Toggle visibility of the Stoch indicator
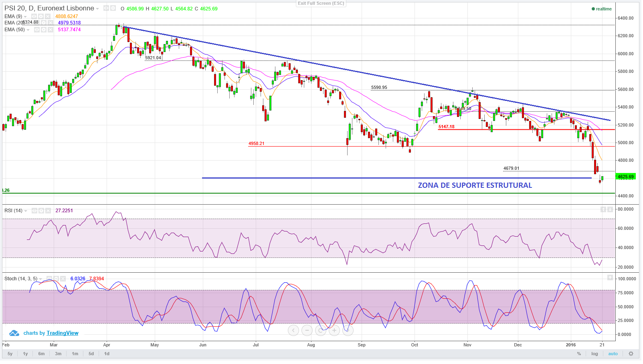The image size is (643, 364). (49, 279)
